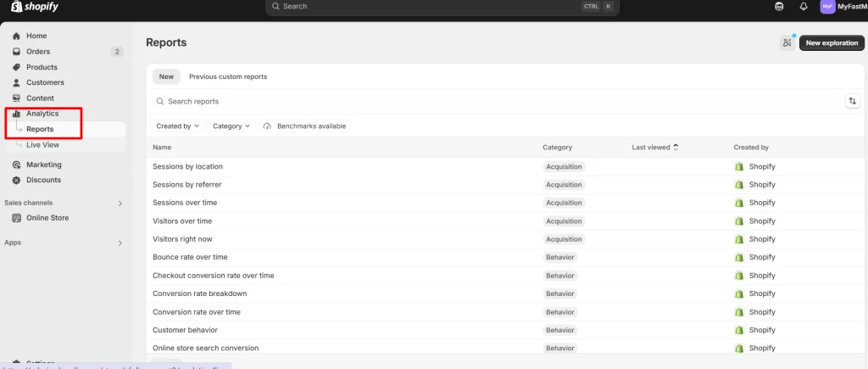
Task: Open the Created by filter dropdown
Action: pos(177,126)
